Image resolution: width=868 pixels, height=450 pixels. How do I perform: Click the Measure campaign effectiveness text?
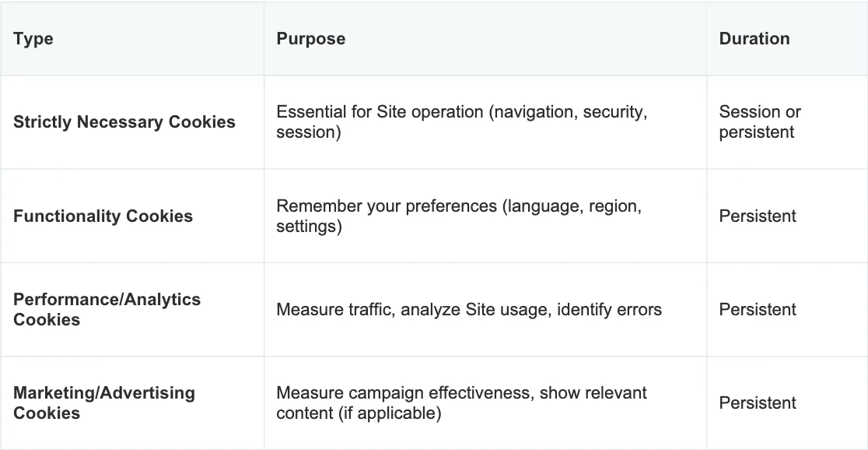[404, 393]
